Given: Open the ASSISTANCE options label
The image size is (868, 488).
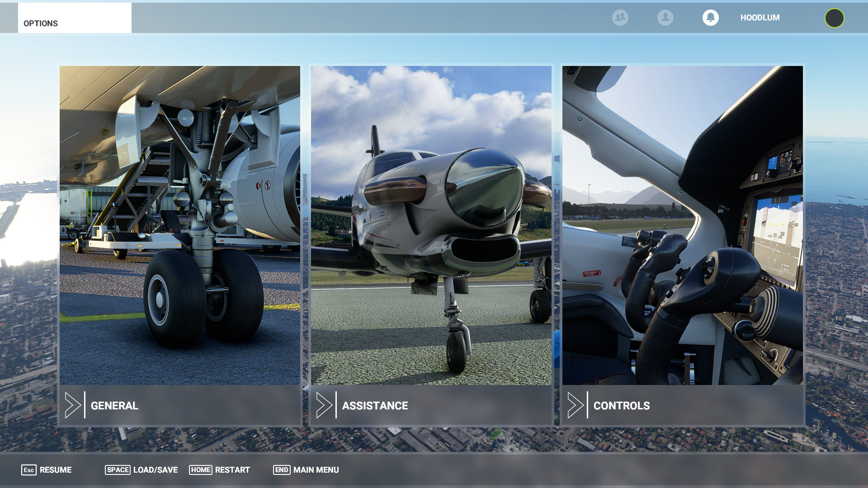Looking at the screenshot, I should pos(375,406).
